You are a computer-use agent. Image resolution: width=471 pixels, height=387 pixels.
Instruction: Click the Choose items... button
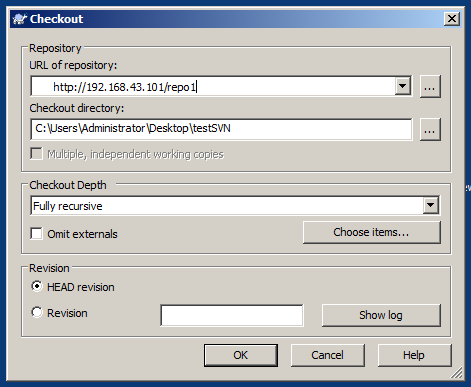(x=372, y=232)
